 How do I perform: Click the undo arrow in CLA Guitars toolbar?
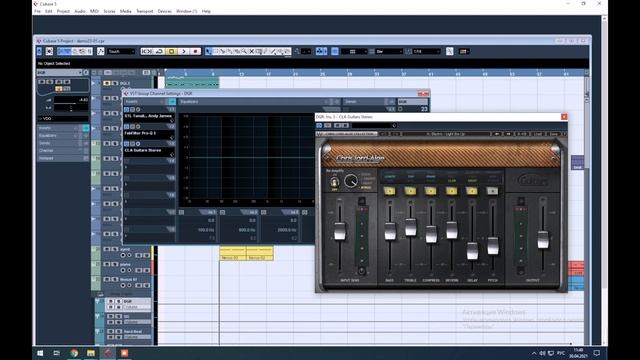[383, 134]
